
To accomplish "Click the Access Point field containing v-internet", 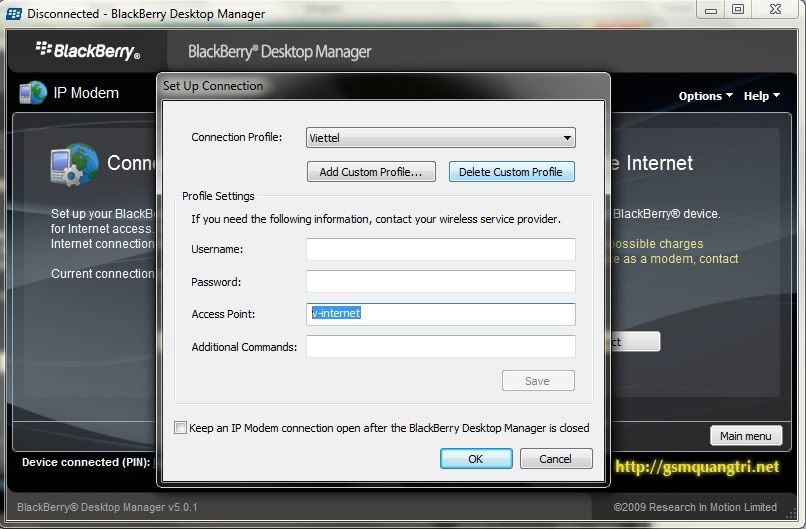I will (x=441, y=314).
